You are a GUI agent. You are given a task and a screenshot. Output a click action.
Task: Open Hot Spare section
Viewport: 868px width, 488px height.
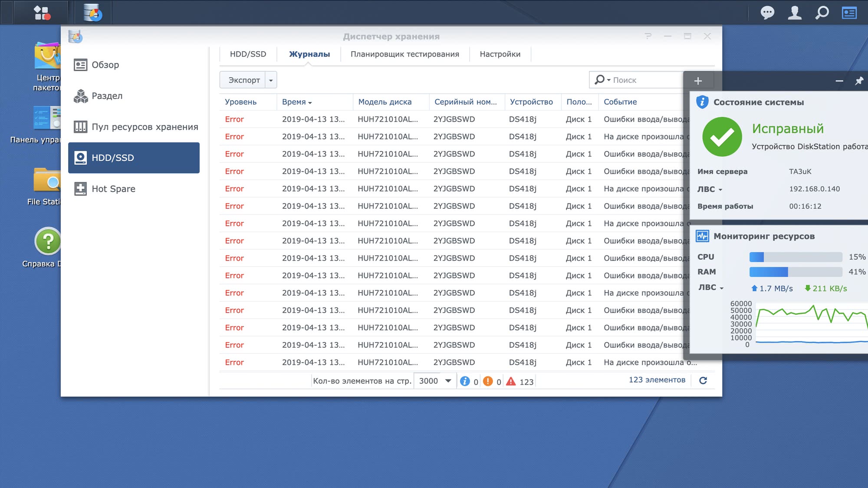[x=134, y=189]
